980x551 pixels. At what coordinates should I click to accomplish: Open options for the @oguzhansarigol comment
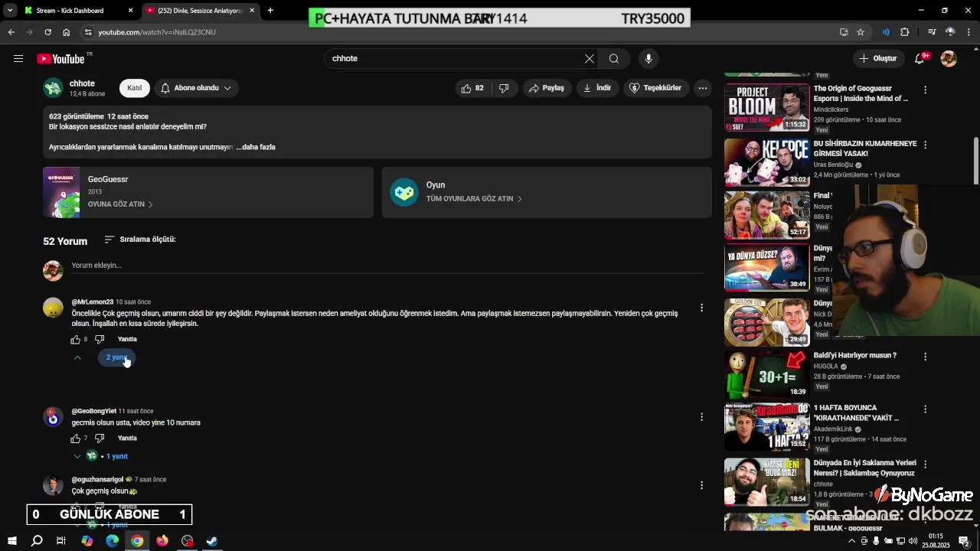[x=701, y=485]
